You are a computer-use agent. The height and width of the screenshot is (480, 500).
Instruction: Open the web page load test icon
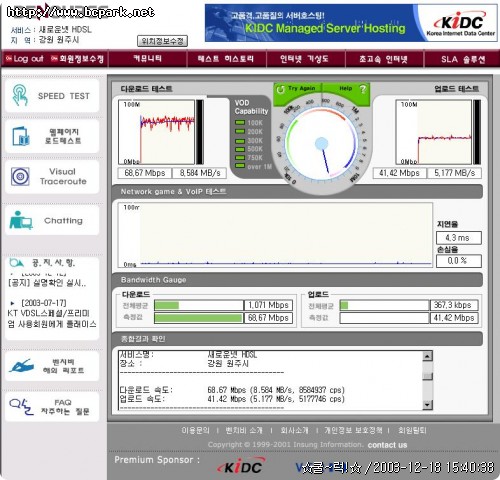21,136
